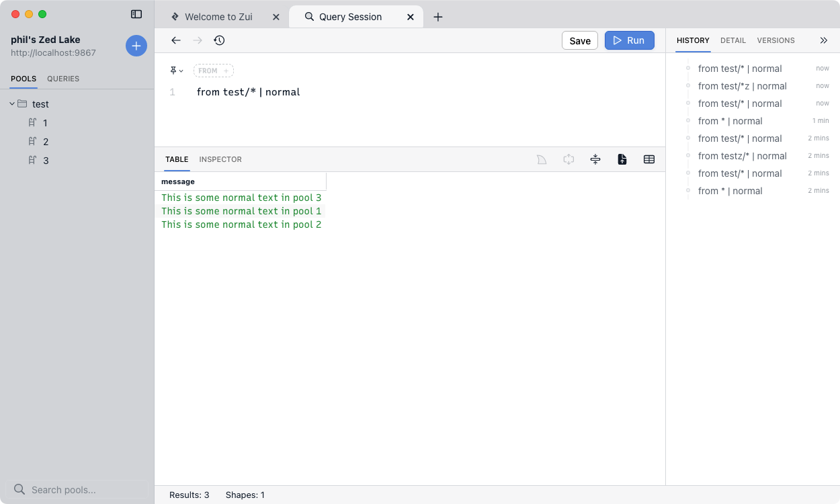Click the table layout icon in results toolbar
This screenshot has height=504, width=840.
click(x=649, y=159)
